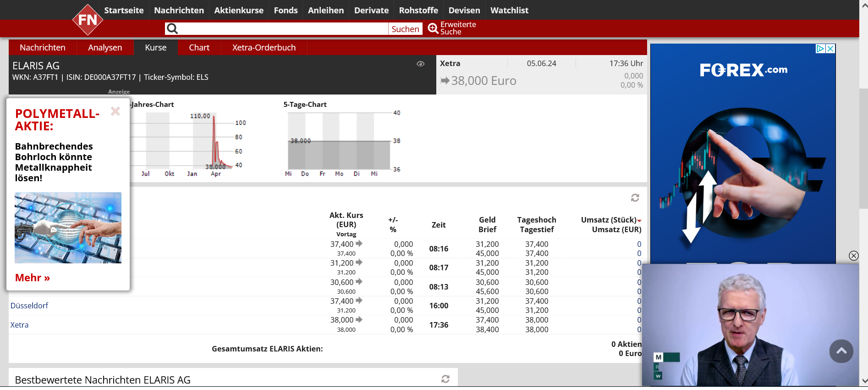Sort by Umsatz (Stück) column arrow
Screen dimensions: 868x390
tap(639, 221)
